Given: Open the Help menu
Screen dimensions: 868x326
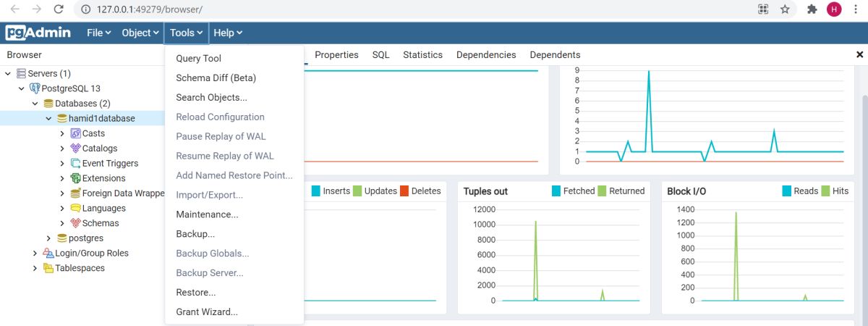Looking at the screenshot, I should (228, 33).
